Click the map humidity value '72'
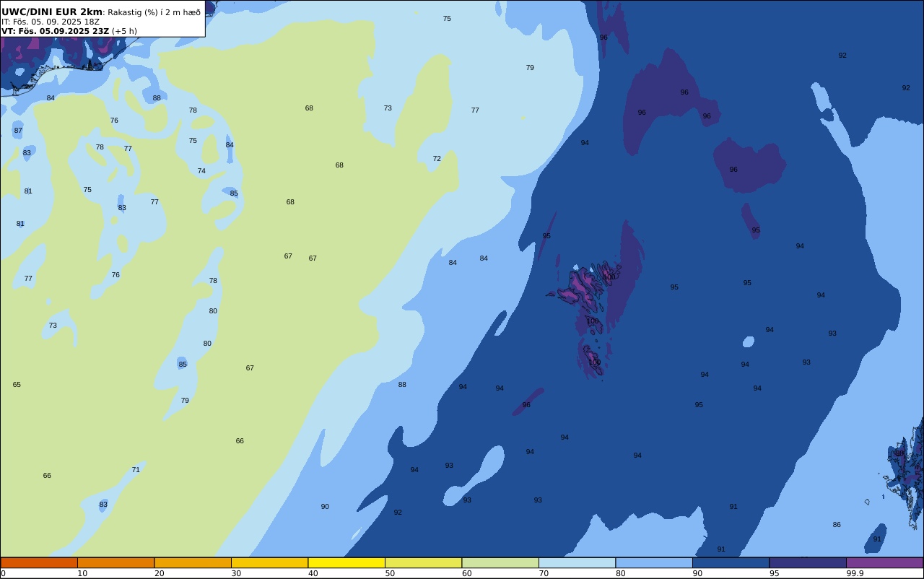The image size is (924, 579). point(437,159)
